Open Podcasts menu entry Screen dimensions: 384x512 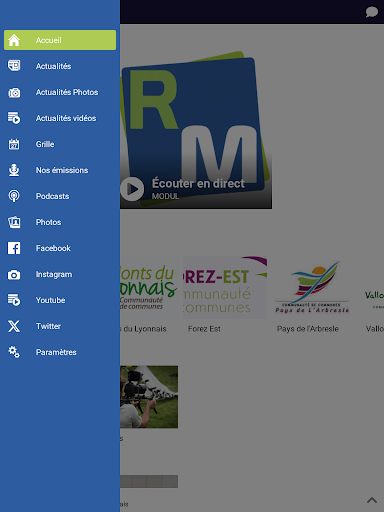tap(60, 196)
